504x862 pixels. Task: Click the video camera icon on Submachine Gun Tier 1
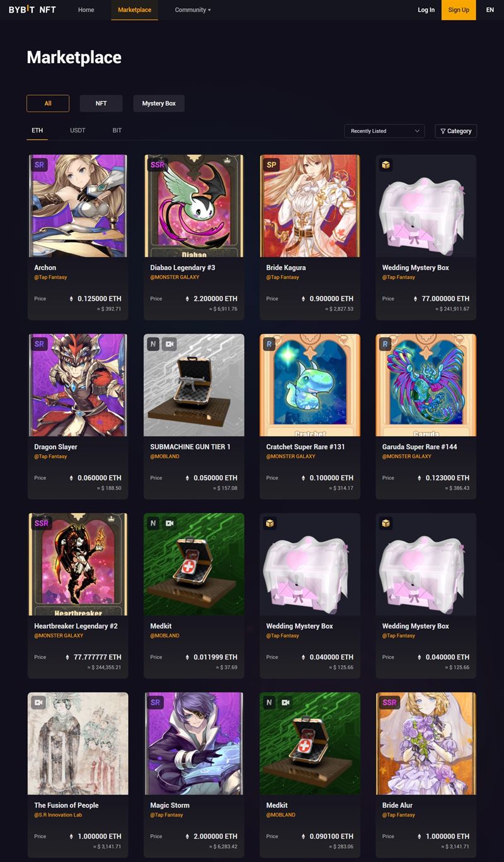[169, 344]
